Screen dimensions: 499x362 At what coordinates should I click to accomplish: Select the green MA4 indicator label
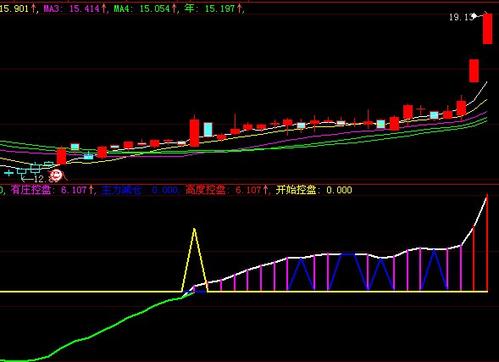pyautogui.click(x=122, y=8)
